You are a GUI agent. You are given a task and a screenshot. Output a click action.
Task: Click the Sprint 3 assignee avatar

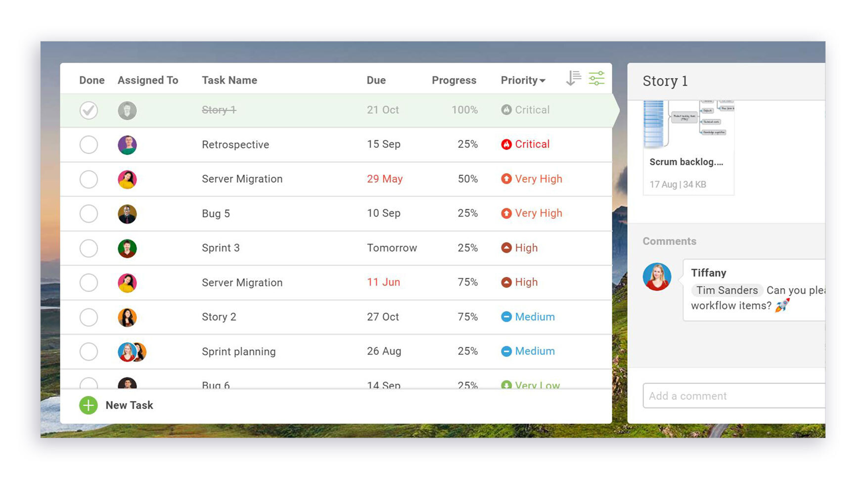pos(127,248)
